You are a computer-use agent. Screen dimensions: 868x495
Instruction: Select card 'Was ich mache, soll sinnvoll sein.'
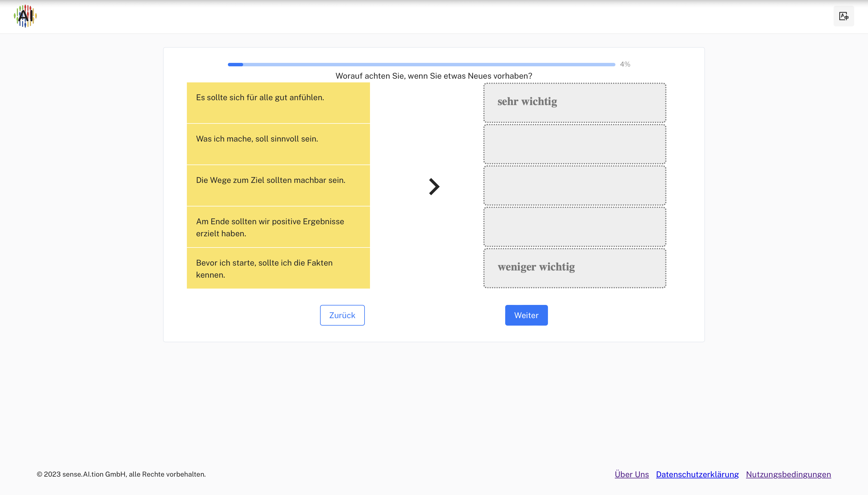(x=278, y=144)
